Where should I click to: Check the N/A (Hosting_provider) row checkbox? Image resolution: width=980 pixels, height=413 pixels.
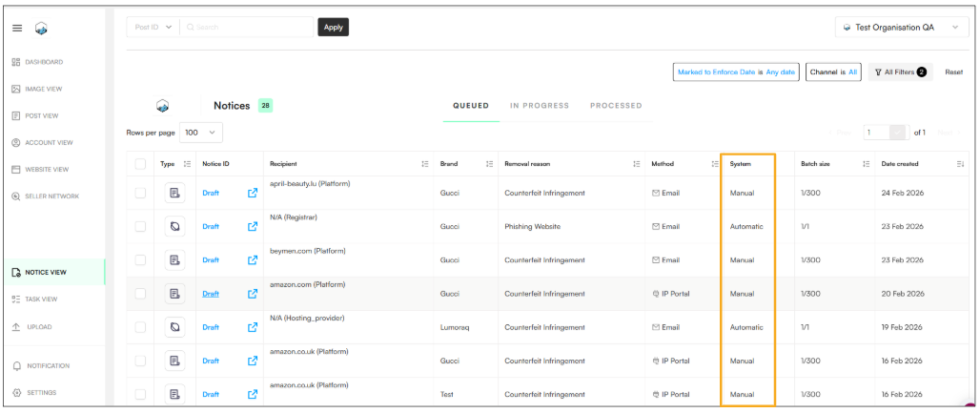coord(140,327)
